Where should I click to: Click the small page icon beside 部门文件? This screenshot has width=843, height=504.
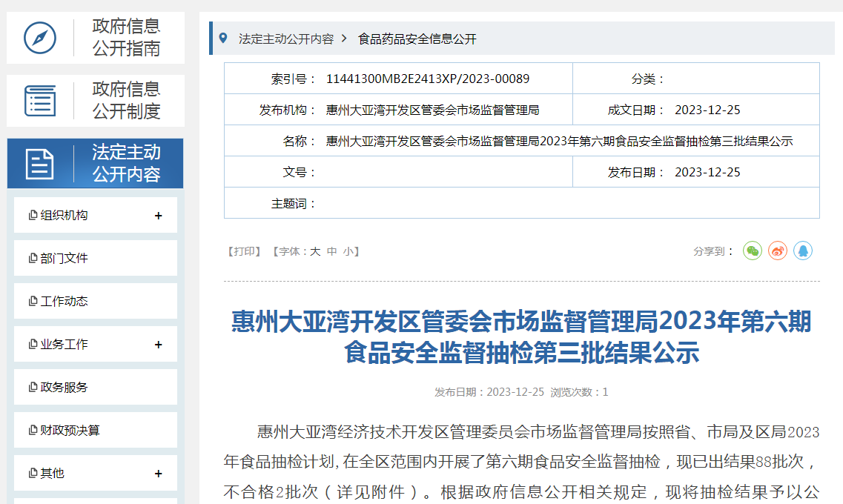tap(33, 259)
